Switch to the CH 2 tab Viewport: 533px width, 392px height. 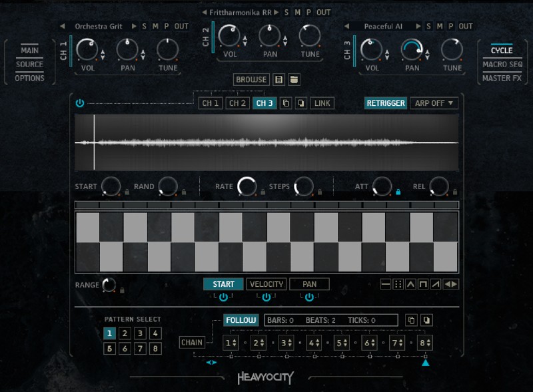237,103
